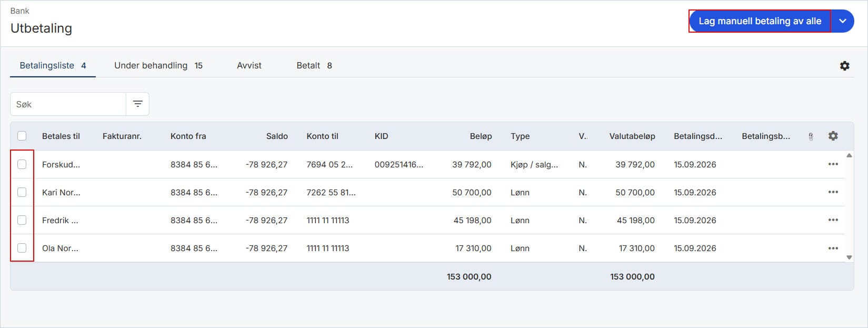Click the Betalingsb... column header
Image resolution: width=868 pixels, height=328 pixels.
766,136
